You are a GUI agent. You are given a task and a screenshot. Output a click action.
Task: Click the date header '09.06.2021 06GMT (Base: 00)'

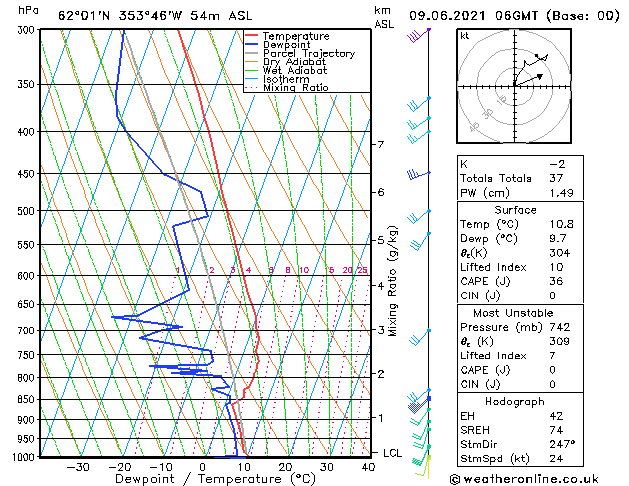click(x=514, y=16)
